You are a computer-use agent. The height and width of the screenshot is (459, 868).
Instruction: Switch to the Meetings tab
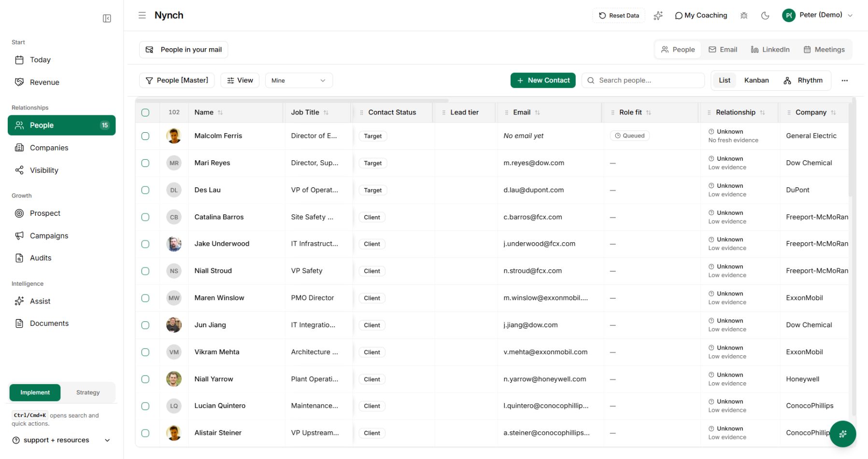tap(824, 50)
